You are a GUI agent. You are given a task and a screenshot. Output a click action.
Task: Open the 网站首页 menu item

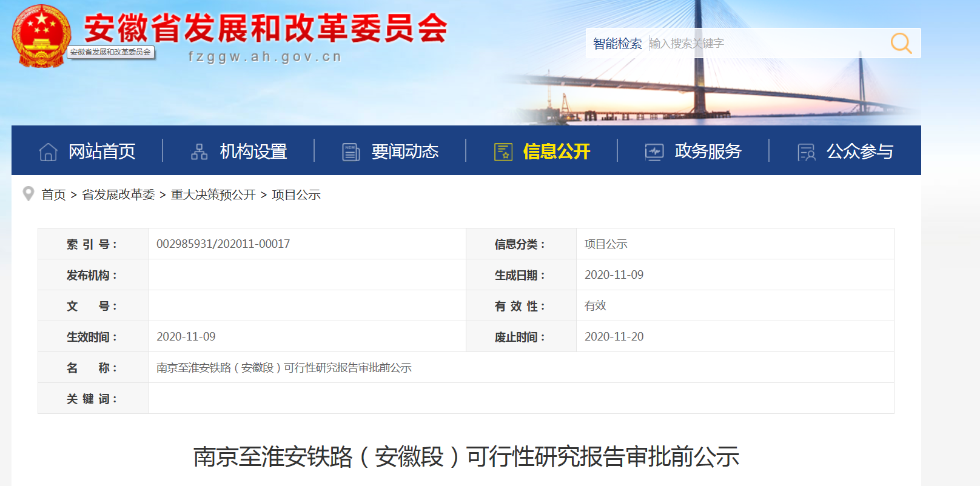coord(102,151)
